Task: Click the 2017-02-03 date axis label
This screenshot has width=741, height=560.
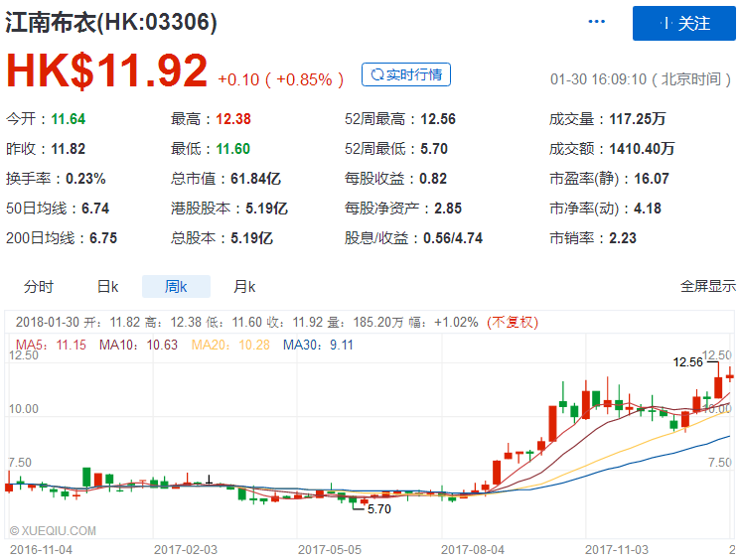Action: click(x=185, y=550)
